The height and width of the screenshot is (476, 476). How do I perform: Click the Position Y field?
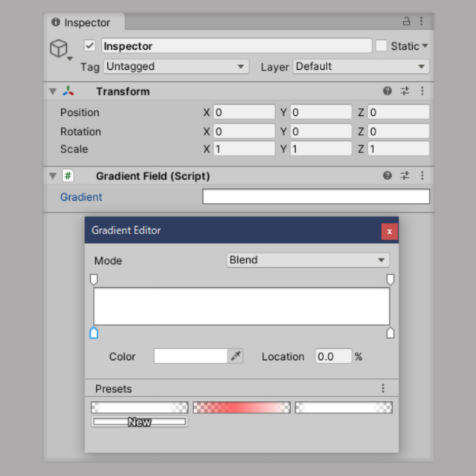(x=321, y=112)
